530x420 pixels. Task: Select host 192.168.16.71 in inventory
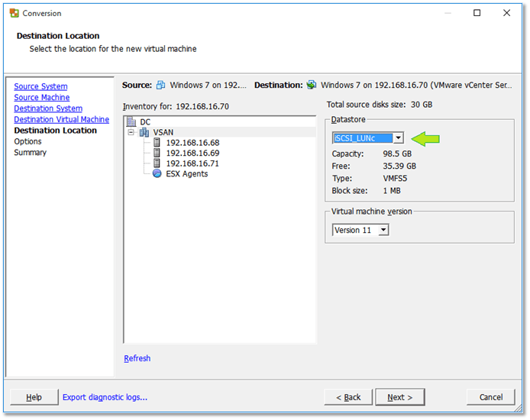point(192,163)
